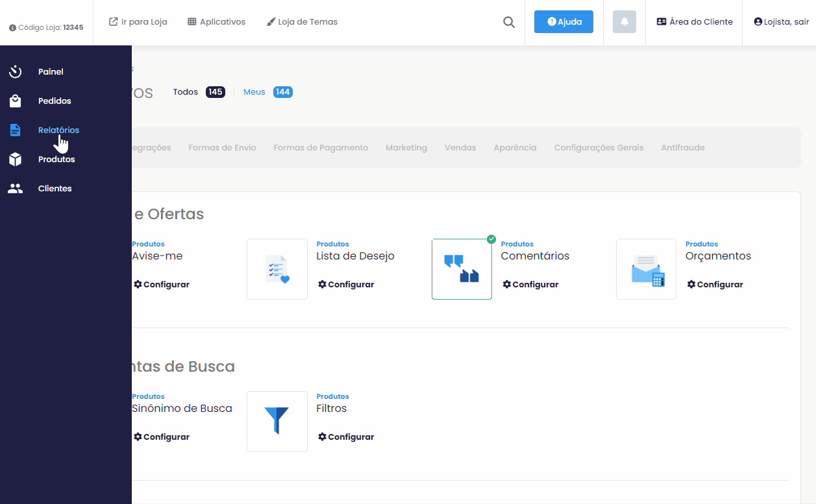Select the Configurações Gerais tab

click(599, 148)
